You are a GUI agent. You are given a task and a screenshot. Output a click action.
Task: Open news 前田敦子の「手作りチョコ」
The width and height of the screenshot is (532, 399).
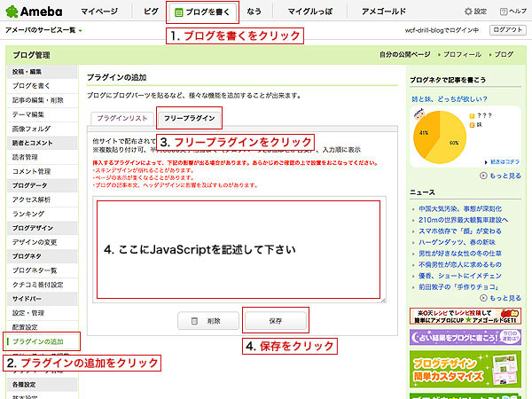click(458, 286)
